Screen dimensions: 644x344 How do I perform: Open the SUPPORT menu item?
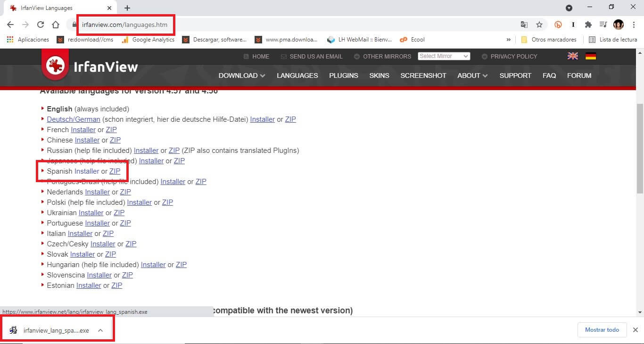515,76
